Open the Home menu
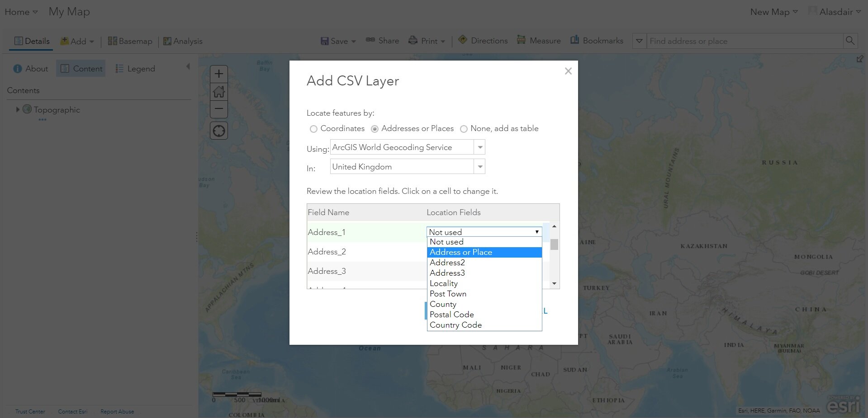The width and height of the screenshot is (868, 418). 21,12
